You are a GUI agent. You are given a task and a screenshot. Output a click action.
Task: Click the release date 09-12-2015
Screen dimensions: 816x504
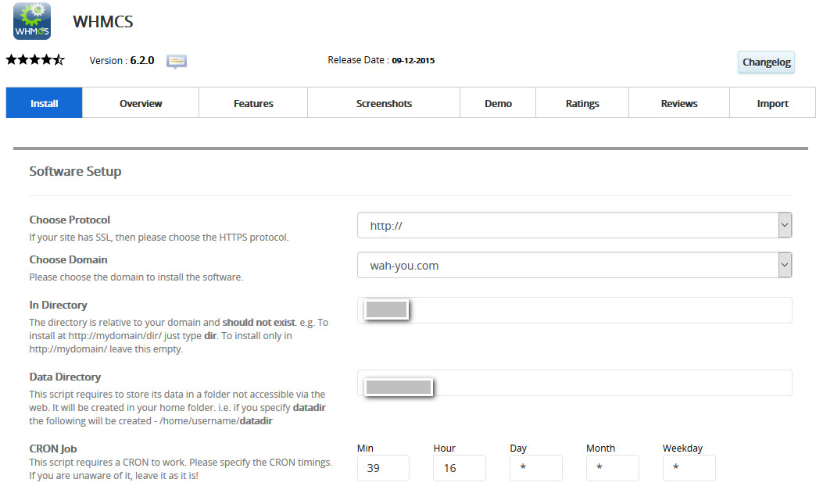pos(413,60)
